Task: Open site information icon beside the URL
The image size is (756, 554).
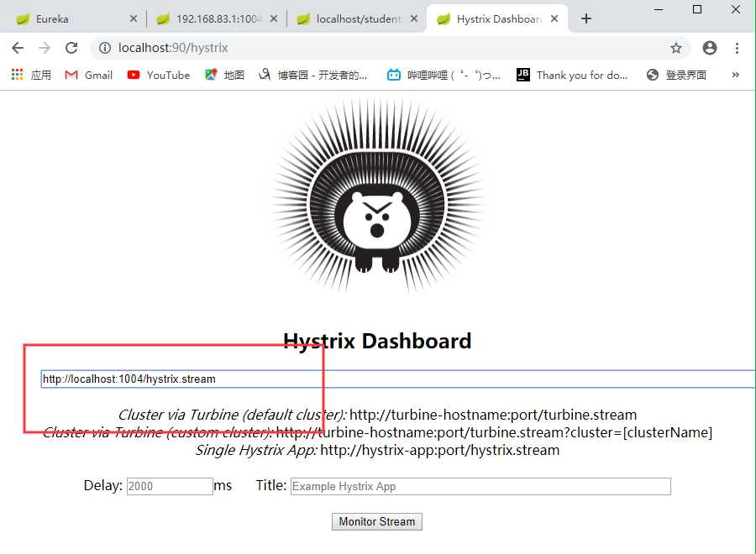Action: click(x=105, y=48)
